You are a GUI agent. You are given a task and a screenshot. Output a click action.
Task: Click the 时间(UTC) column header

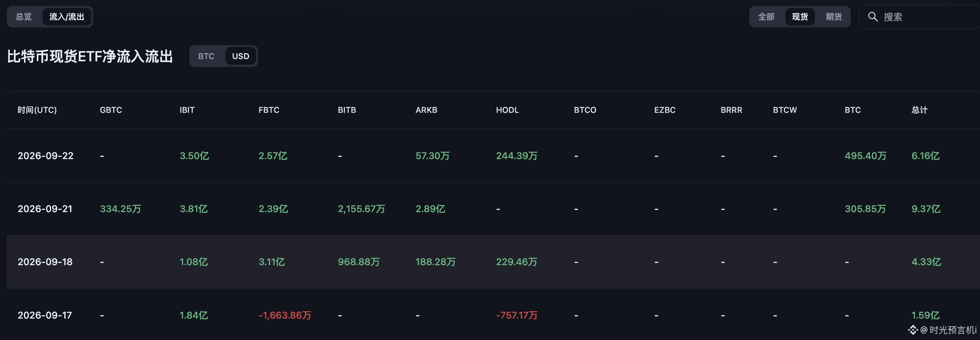[37, 110]
